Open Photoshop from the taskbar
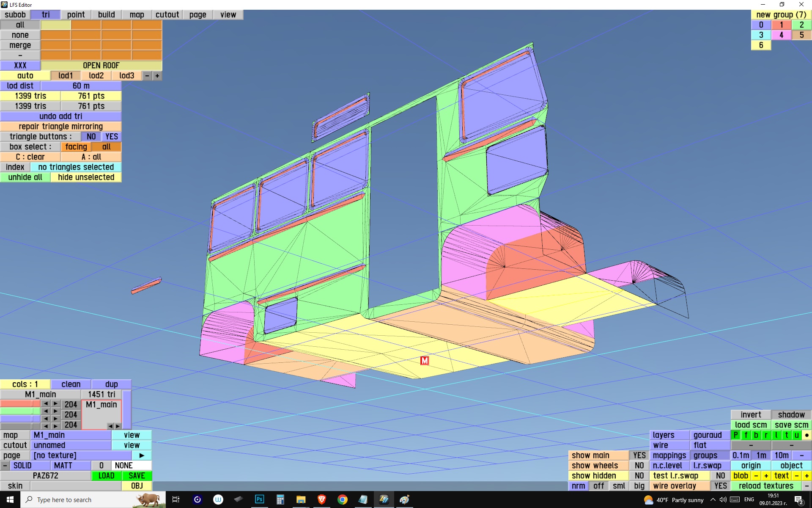The height and width of the screenshot is (508, 812). (259, 500)
